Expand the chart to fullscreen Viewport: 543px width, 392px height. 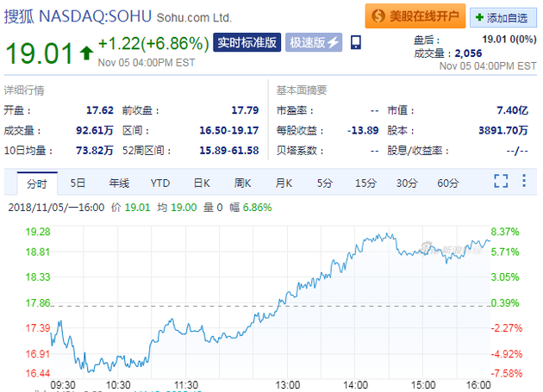pos(501,181)
